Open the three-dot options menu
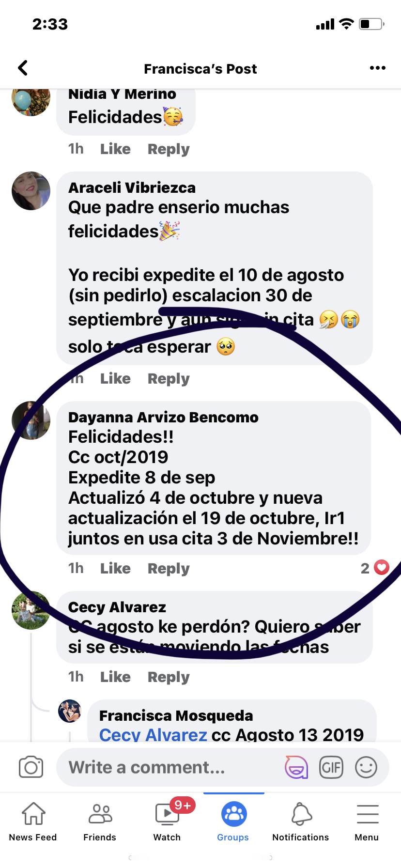Screen dimensions: 401x868 [x=377, y=68]
